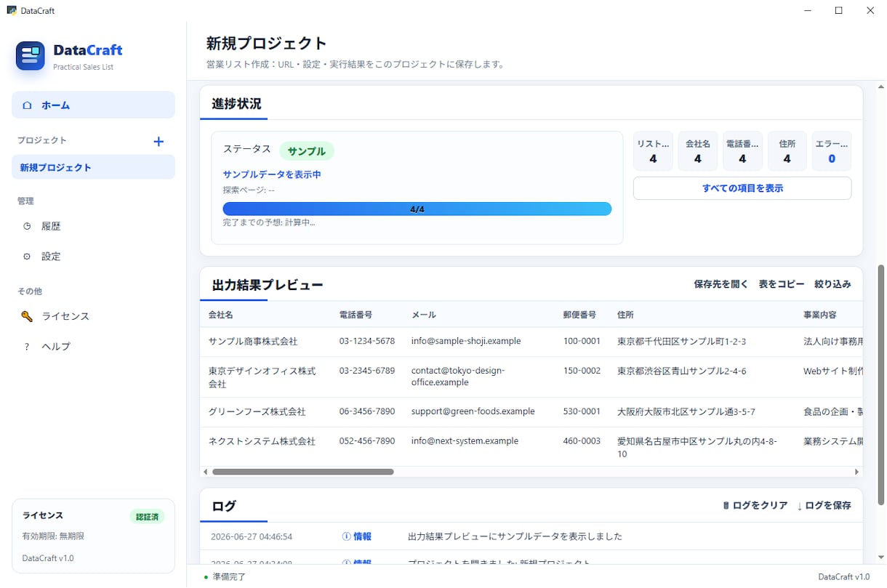Click 準備完了 status bar text
This screenshot has height=588, width=887.
tap(229, 577)
